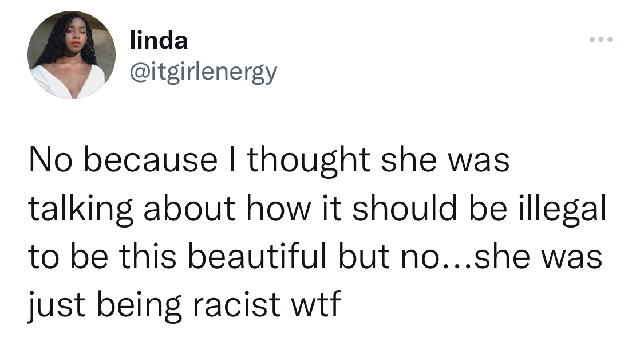Click the display name linda

click(159, 40)
